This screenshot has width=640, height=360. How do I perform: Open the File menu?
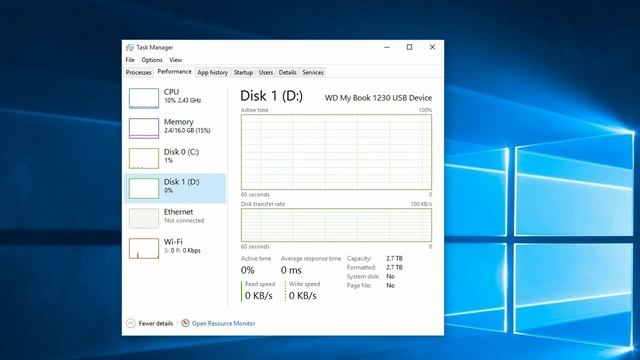[130, 60]
